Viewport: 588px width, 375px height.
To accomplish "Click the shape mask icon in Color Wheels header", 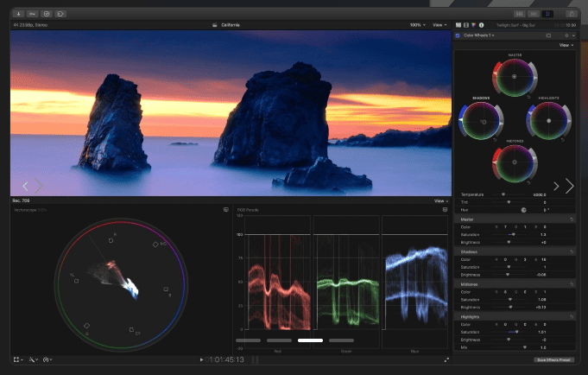I will click(548, 35).
